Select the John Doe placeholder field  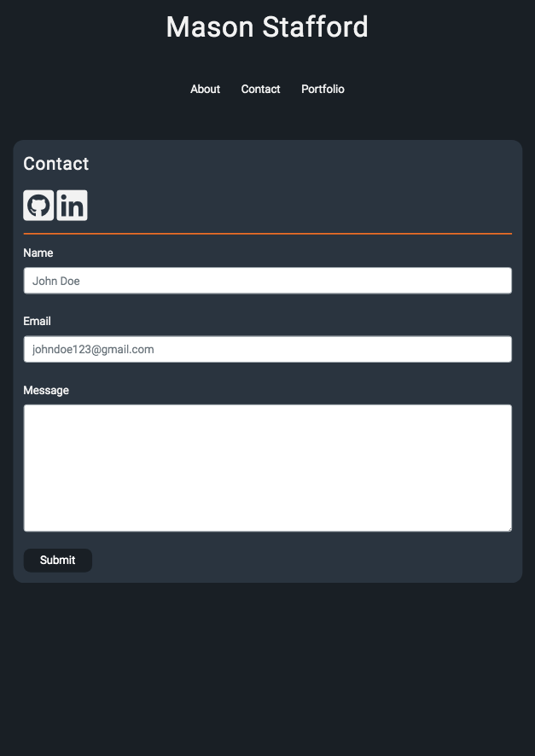tap(267, 280)
